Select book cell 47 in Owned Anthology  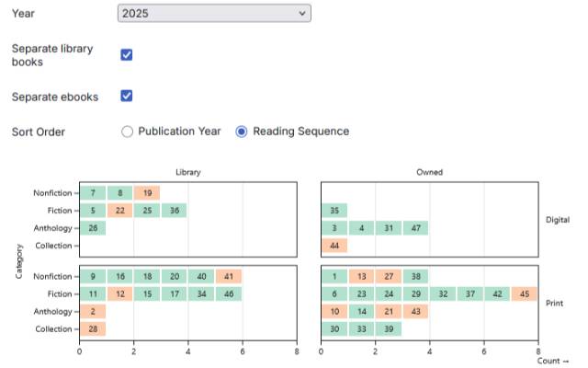click(415, 228)
